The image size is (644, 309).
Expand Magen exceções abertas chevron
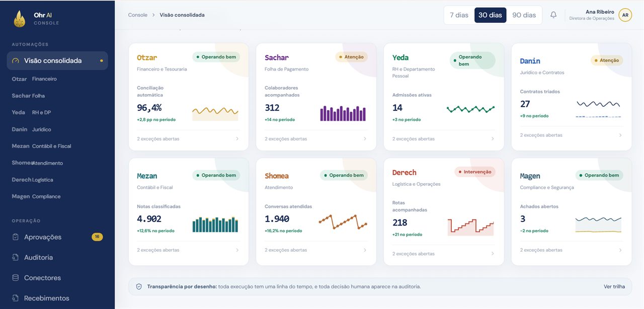pos(620,250)
